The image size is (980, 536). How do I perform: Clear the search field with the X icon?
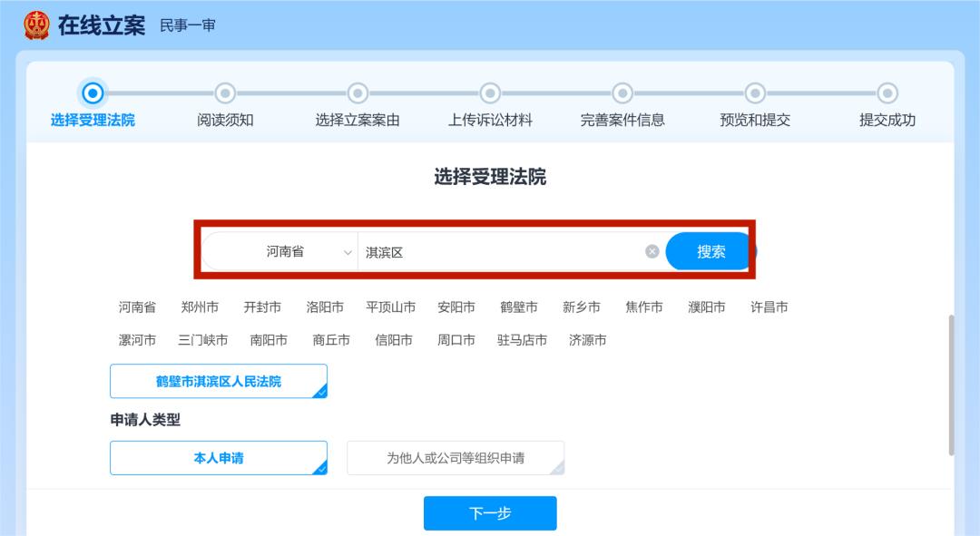pyautogui.click(x=652, y=251)
